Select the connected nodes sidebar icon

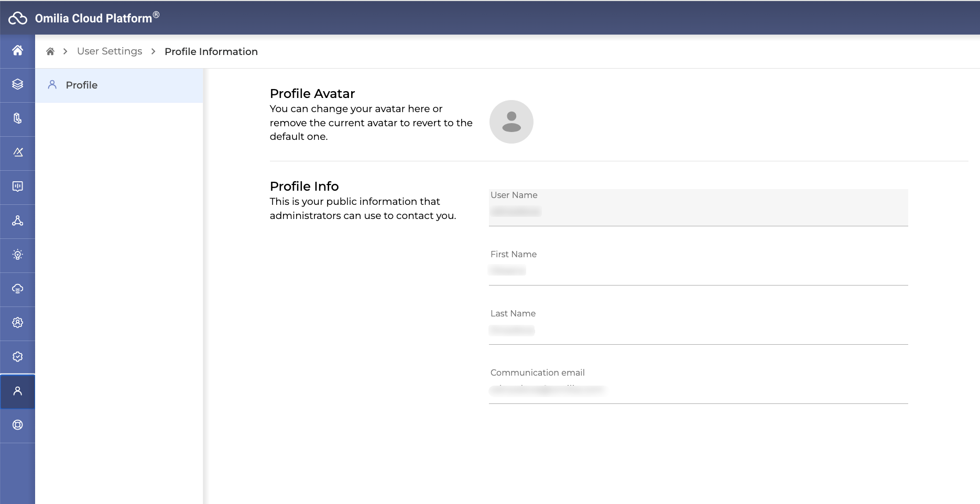pos(18,221)
